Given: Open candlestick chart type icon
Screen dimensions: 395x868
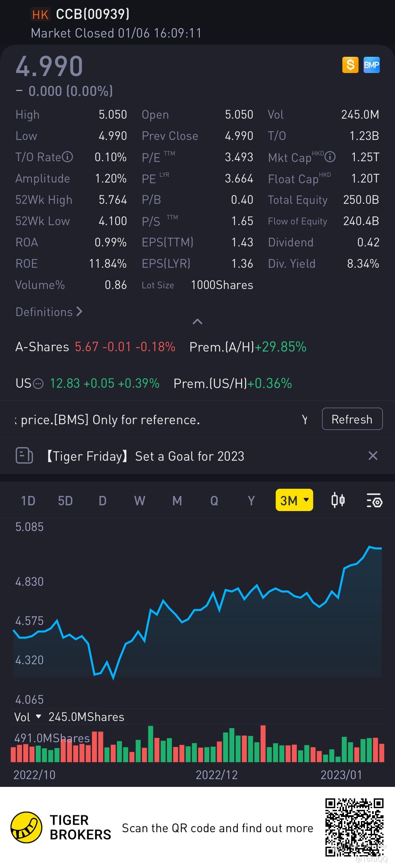Looking at the screenshot, I should 338,500.
